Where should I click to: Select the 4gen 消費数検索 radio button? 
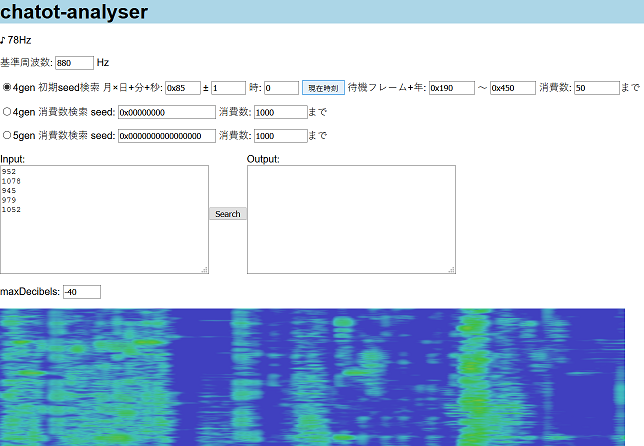click(x=7, y=111)
